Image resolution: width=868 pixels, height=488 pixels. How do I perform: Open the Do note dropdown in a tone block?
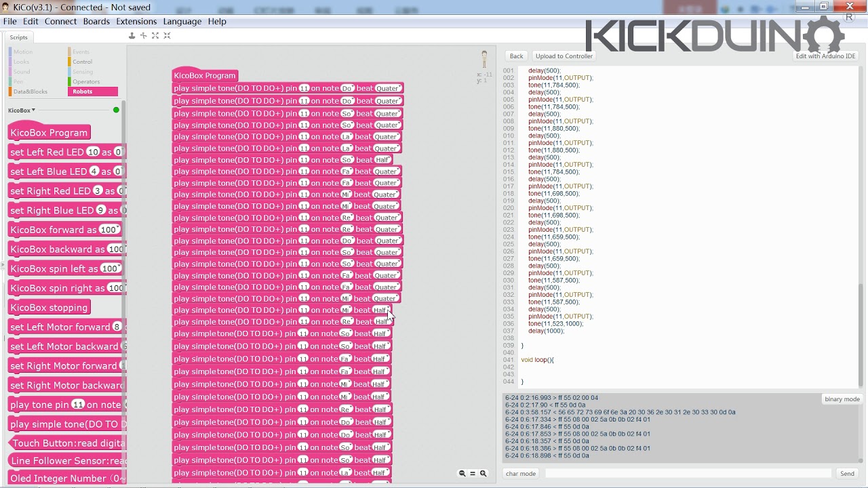(x=347, y=88)
